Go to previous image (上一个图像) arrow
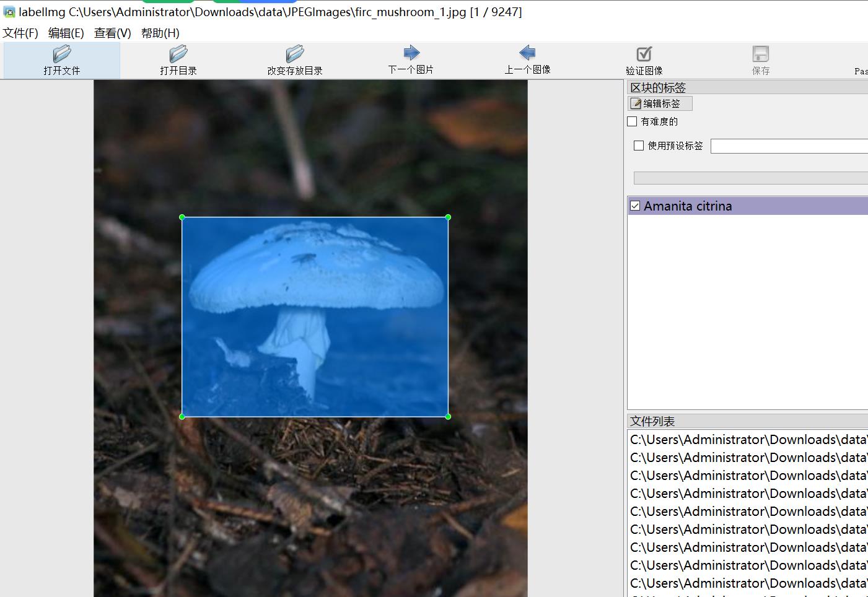 527,53
